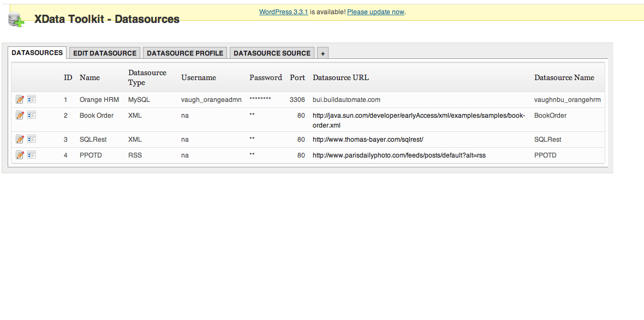Open the profile icon for SQLRest row
Screen dimensions: 644x320
tap(32, 140)
